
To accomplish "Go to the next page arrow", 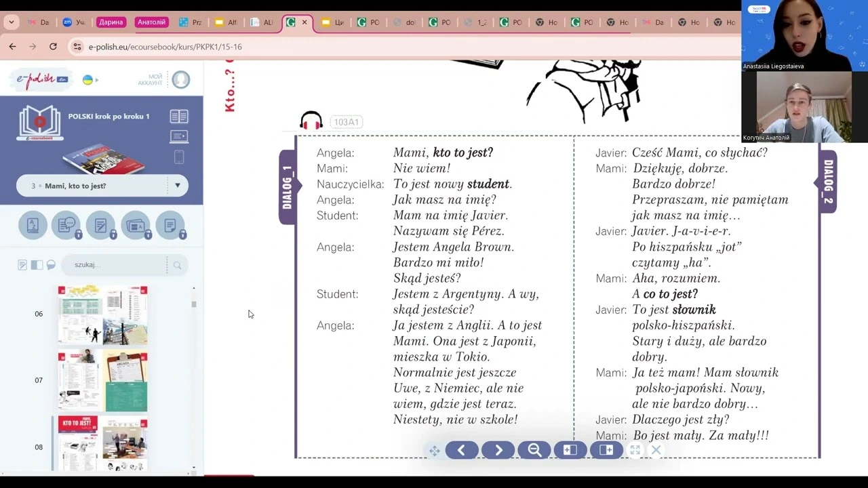I will click(x=498, y=450).
